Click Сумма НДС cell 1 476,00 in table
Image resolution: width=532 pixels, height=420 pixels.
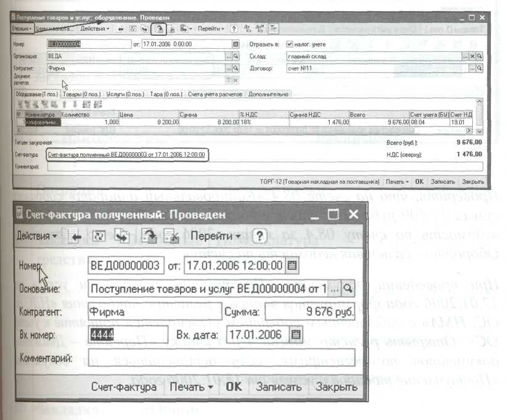(x=319, y=122)
